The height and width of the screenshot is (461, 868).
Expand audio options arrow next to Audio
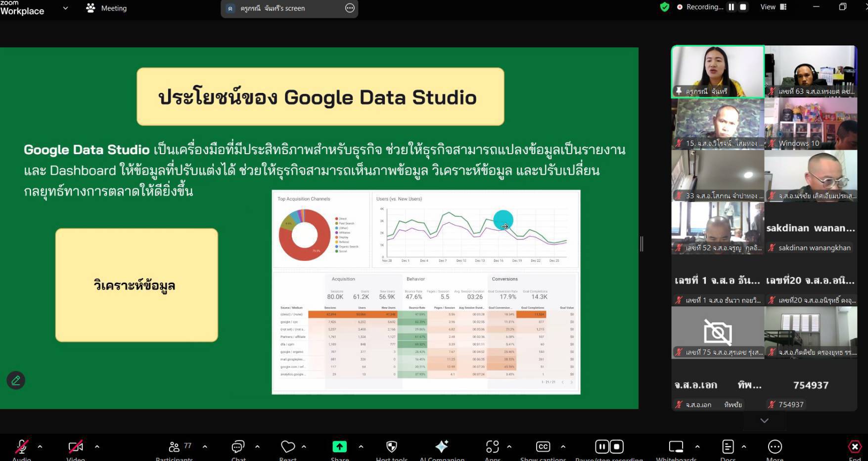tap(40, 447)
